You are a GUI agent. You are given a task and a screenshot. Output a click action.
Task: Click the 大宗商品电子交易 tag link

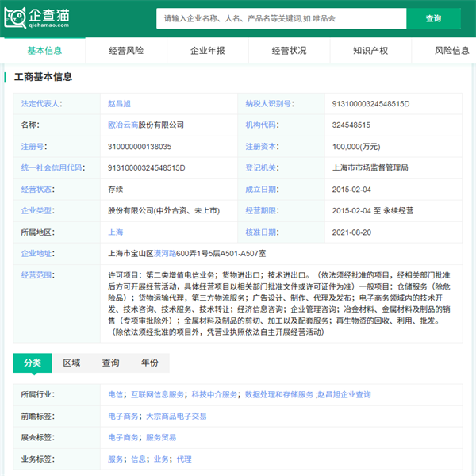coord(176,416)
